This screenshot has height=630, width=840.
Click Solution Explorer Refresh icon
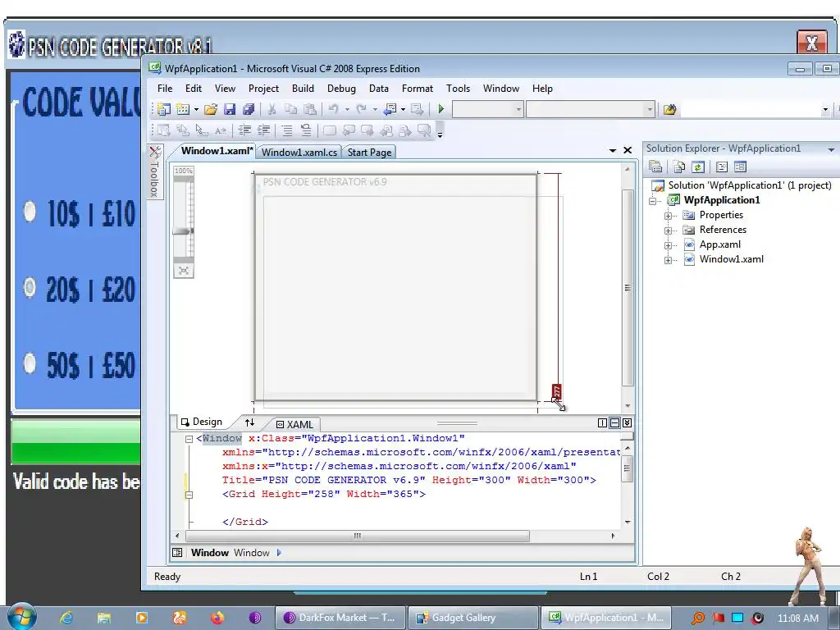coord(697,167)
